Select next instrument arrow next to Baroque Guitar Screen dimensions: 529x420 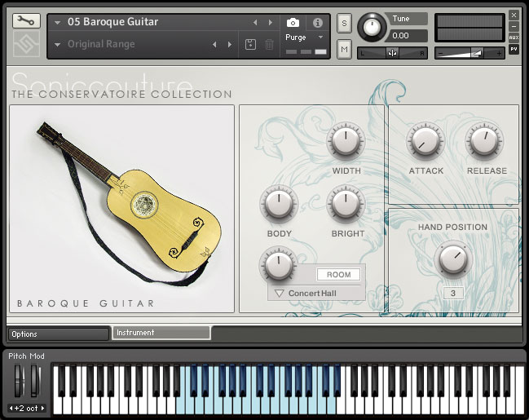point(271,22)
